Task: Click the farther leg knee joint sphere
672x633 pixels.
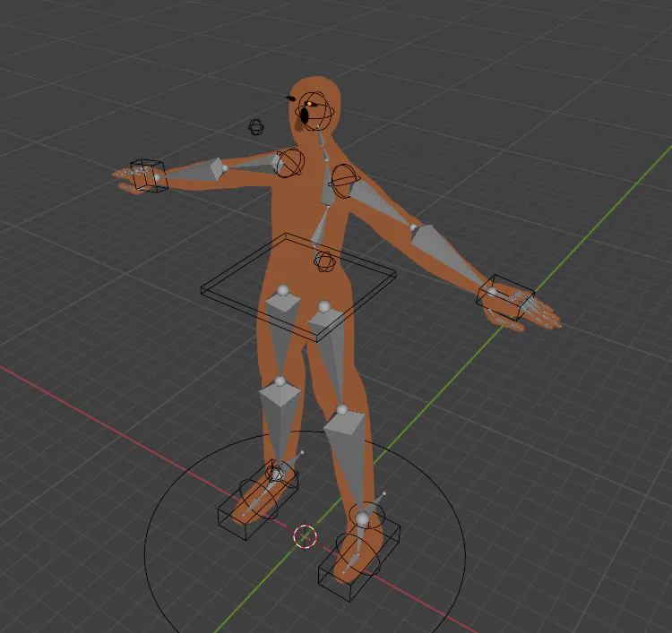Action: coord(280,381)
